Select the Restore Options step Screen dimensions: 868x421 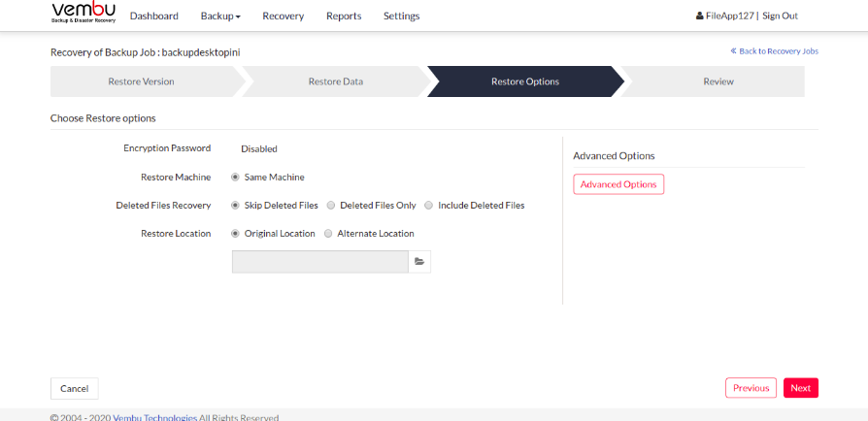(x=525, y=81)
